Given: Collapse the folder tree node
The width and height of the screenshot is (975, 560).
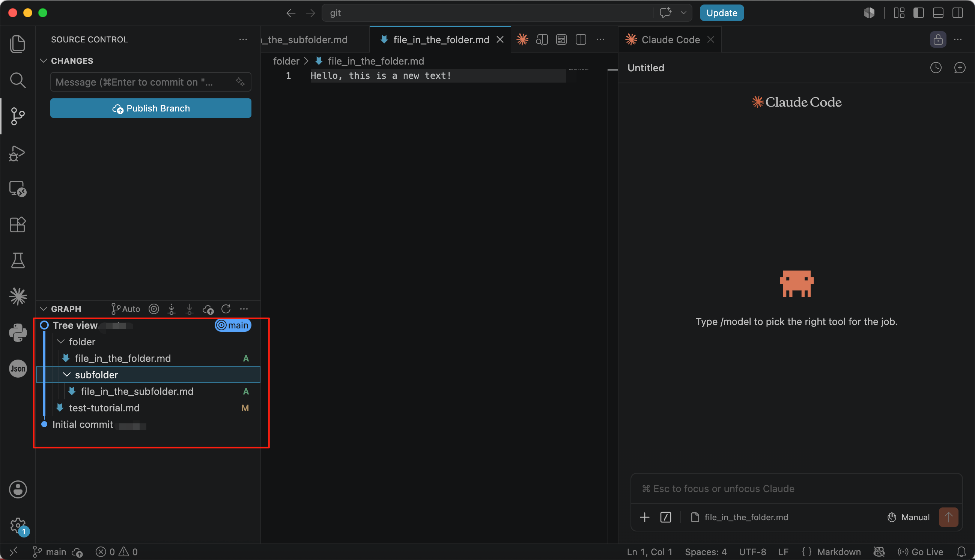Looking at the screenshot, I should [61, 342].
